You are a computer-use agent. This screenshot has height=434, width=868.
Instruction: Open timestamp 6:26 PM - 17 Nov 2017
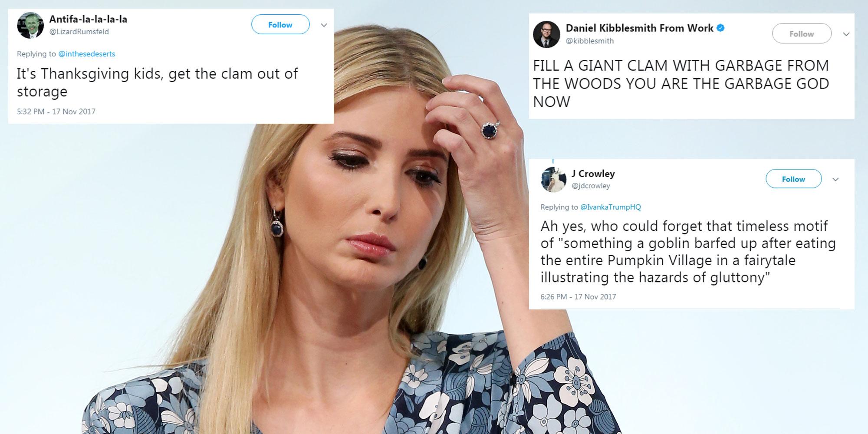click(x=578, y=297)
